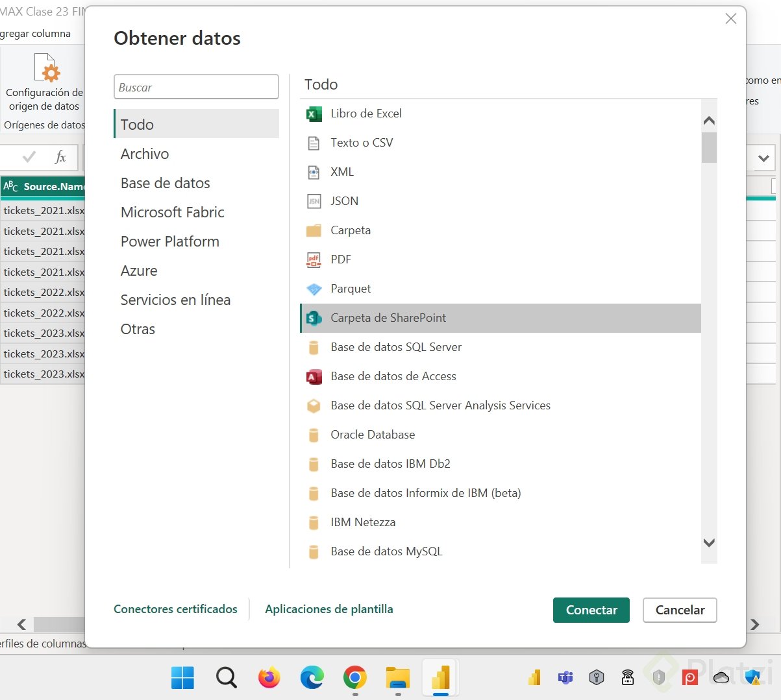The height and width of the screenshot is (700, 781).
Task: Click the SQL Server Analysis Services icon
Action: (x=314, y=406)
